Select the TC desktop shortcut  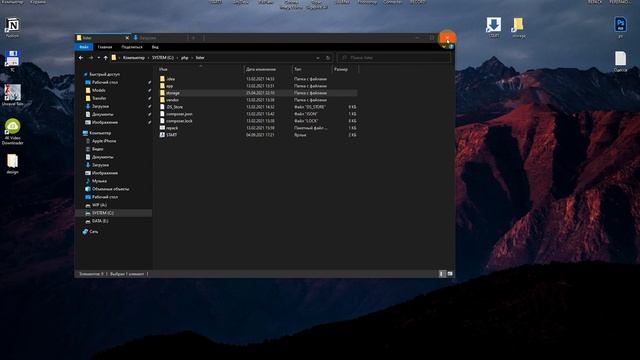(12, 61)
